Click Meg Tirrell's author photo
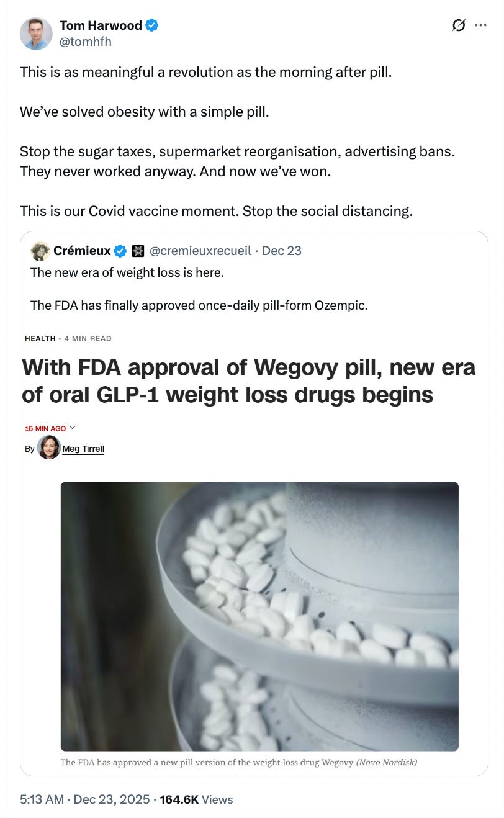The height and width of the screenshot is (818, 504). point(49,447)
